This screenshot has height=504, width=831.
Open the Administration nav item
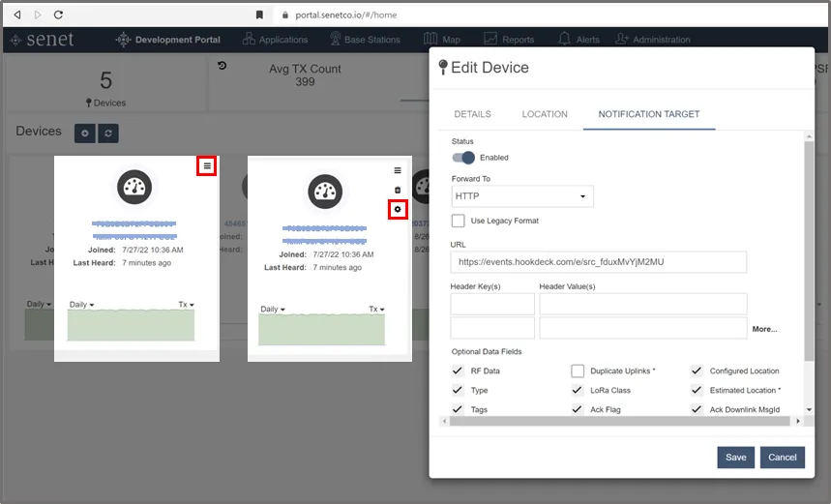coord(653,40)
